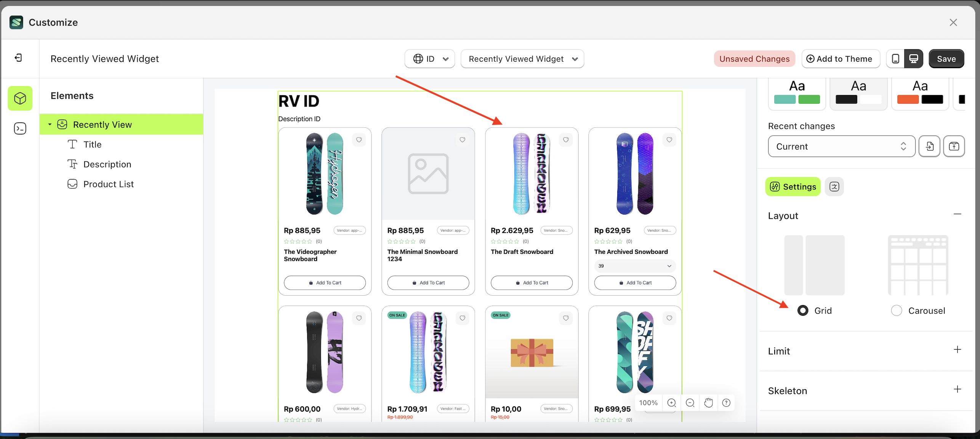The image size is (980, 439).
Task: Select the Elements cube icon in sidebar
Action: pos(20,98)
